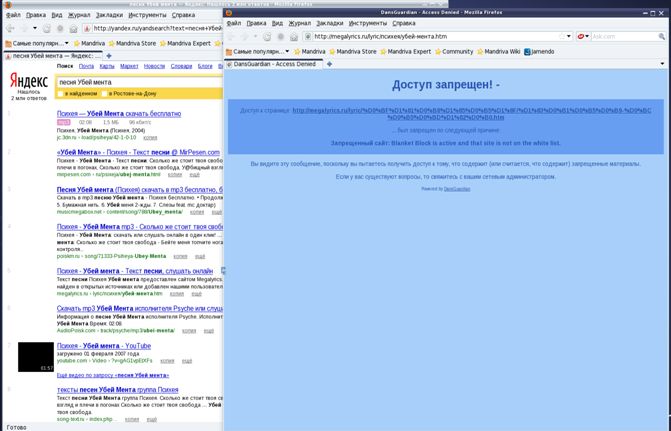
Task: Open search engine selector dropdown
Action: pyautogui.click(x=583, y=37)
